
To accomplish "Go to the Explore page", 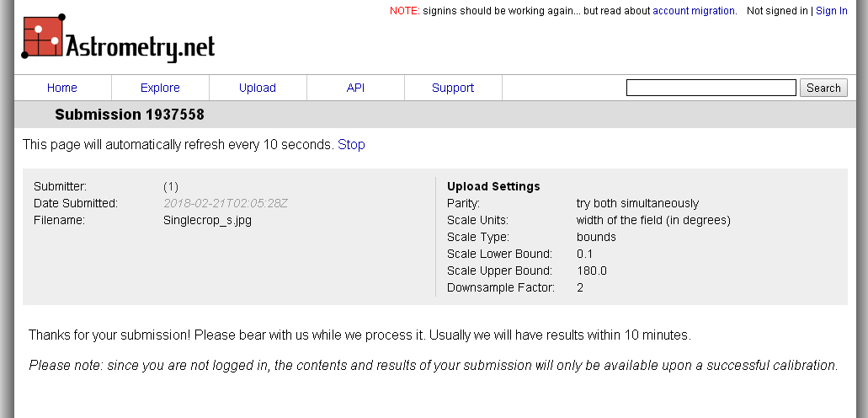I will point(160,88).
